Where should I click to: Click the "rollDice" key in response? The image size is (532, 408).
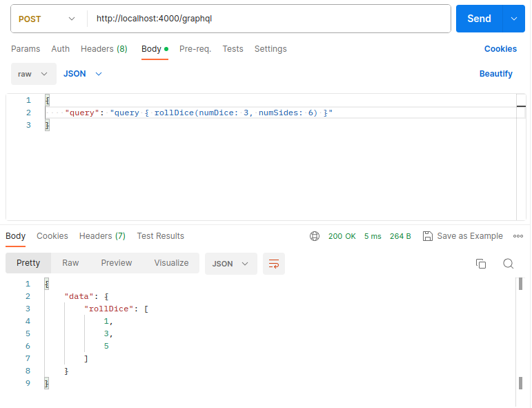pyautogui.click(x=108, y=309)
